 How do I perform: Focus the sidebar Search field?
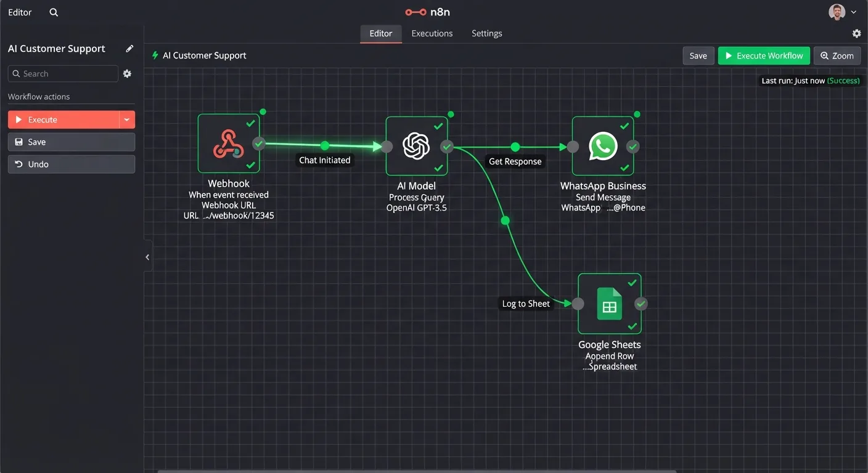63,73
